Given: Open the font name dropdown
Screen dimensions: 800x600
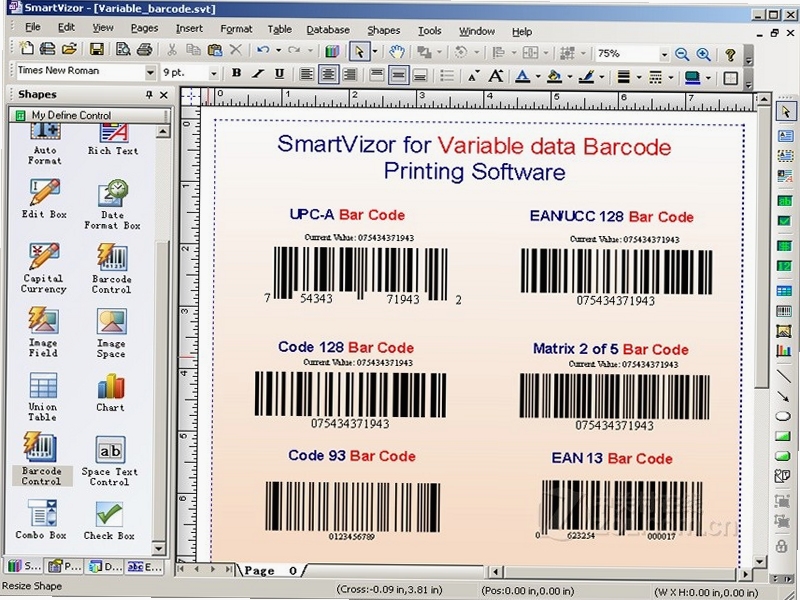Looking at the screenshot, I should (x=150, y=72).
